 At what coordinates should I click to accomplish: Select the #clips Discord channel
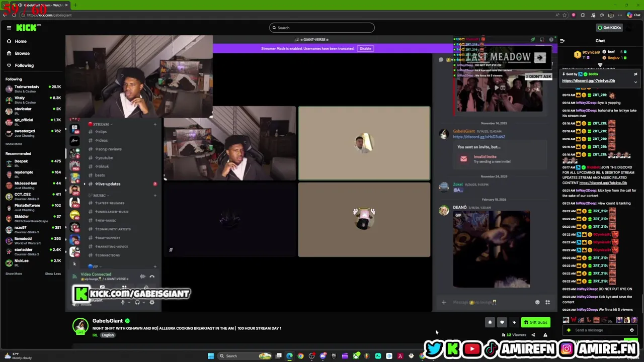point(101,132)
